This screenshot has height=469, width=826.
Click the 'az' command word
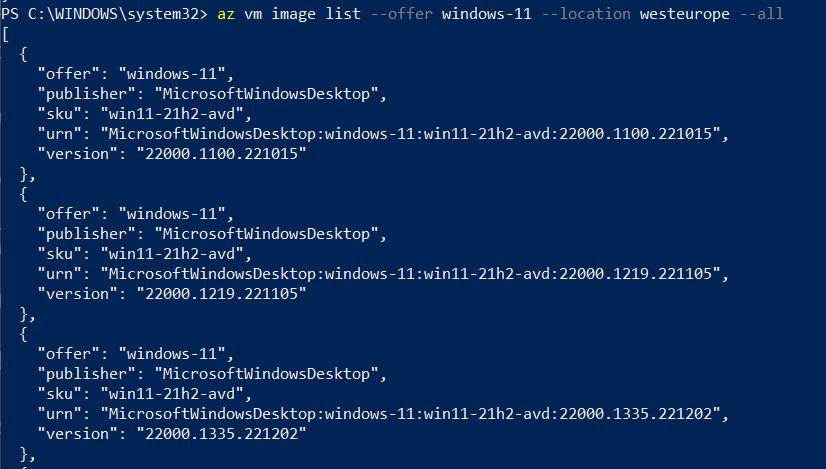click(226, 14)
